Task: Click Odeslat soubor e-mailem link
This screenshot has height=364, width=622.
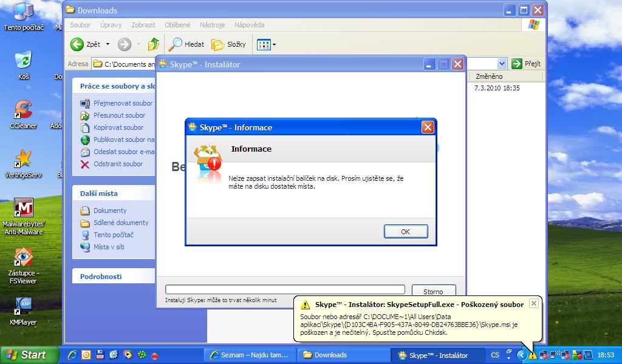Action: pos(124,152)
